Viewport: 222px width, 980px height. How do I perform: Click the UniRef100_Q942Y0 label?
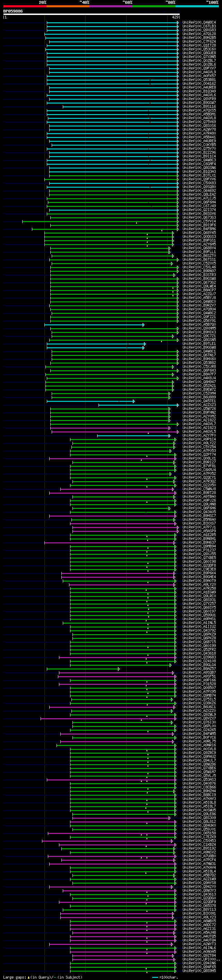pos(199,886)
